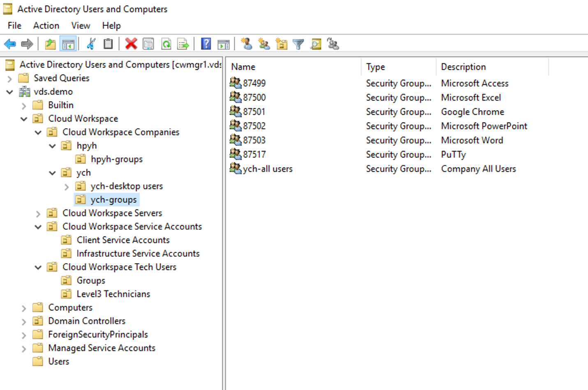Expand the Saved Queries node
This screenshot has height=390, width=588.
pos(10,78)
